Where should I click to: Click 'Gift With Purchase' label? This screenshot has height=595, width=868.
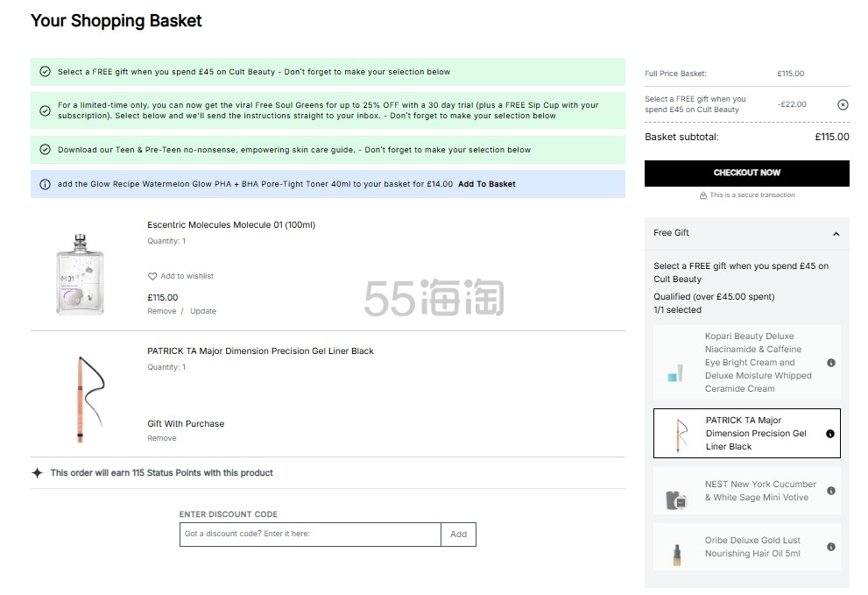pos(186,424)
